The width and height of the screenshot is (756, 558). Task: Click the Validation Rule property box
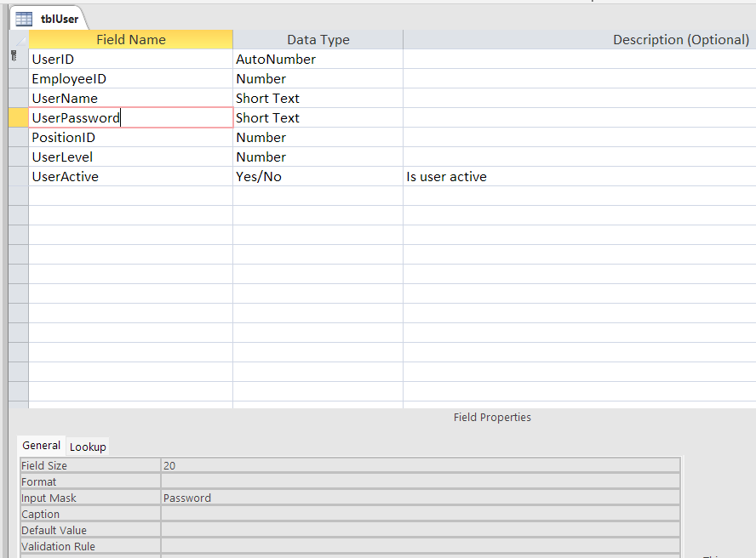(x=421, y=547)
